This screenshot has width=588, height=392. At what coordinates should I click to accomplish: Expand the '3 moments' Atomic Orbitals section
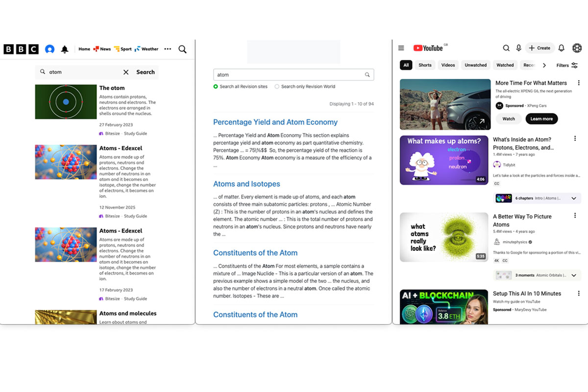coord(574,275)
